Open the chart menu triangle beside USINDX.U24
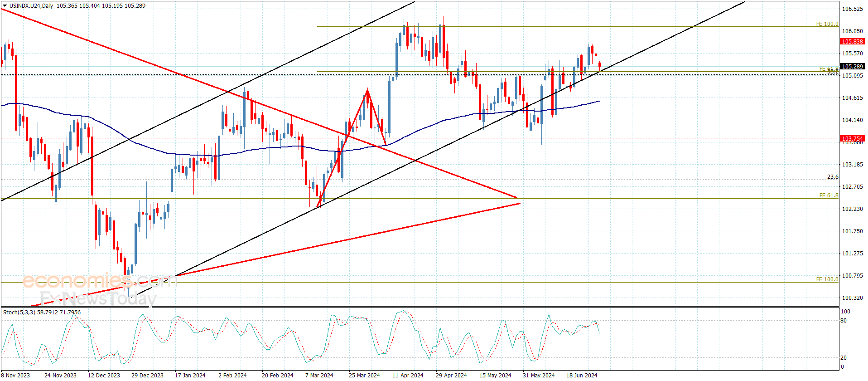The width and height of the screenshot is (868, 381). point(5,6)
